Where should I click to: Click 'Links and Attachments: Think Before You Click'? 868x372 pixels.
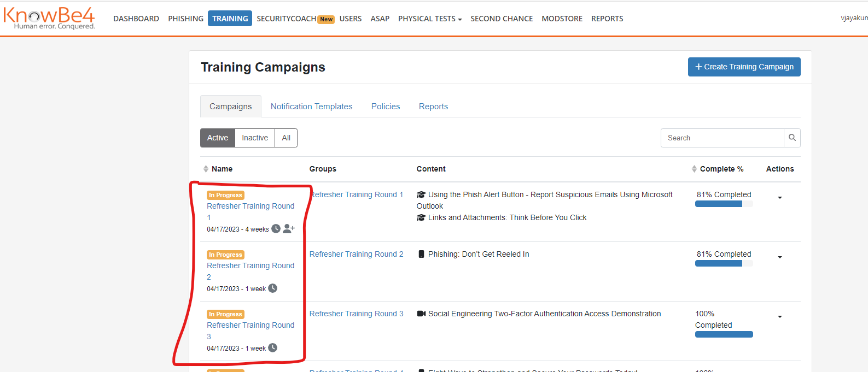(507, 217)
